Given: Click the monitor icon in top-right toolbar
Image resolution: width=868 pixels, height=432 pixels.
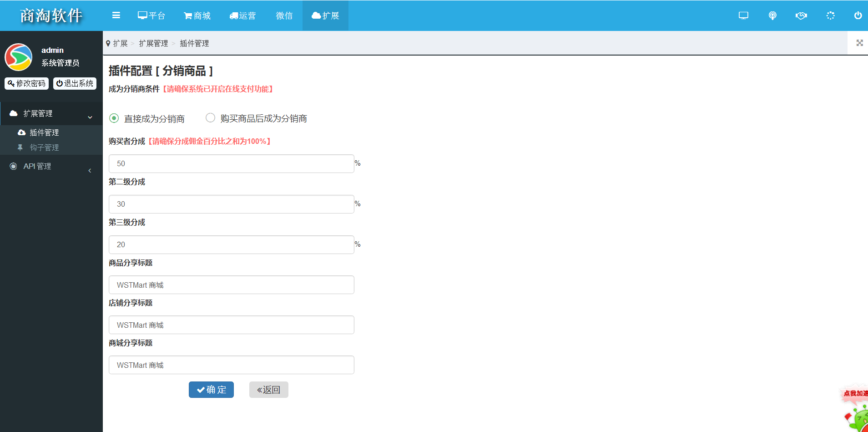Looking at the screenshot, I should pos(743,15).
